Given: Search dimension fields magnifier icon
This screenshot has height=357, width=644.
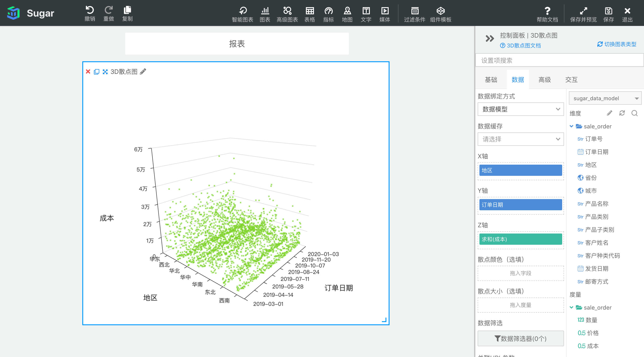Looking at the screenshot, I should point(635,113).
